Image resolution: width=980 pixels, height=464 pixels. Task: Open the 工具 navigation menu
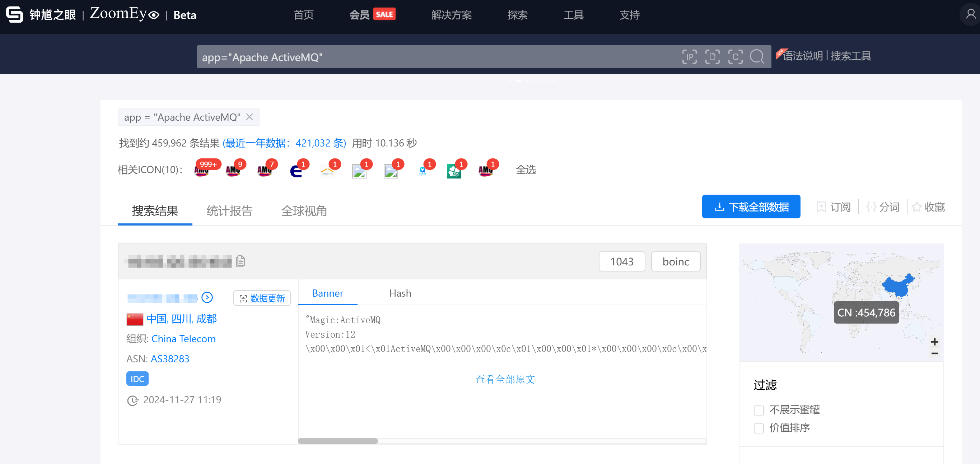click(573, 15)
